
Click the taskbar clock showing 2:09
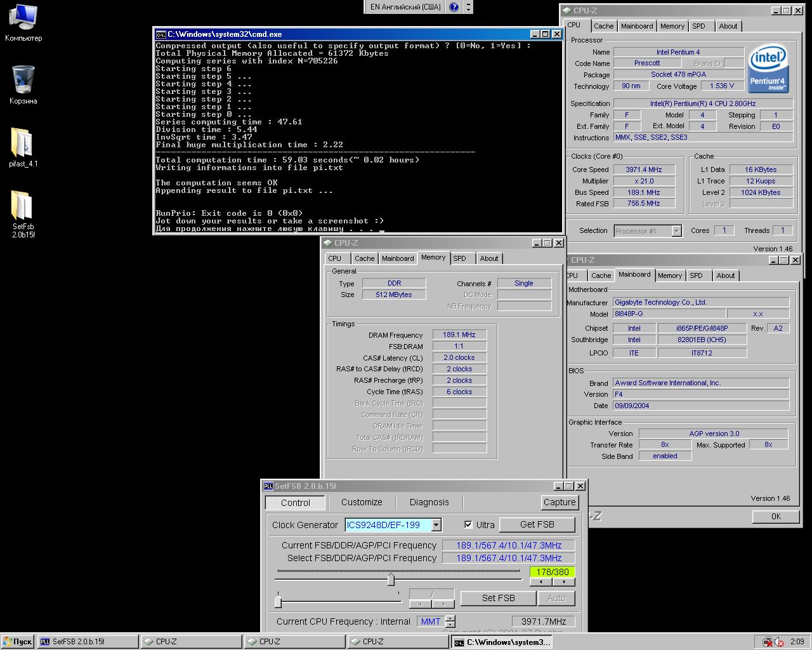797,642
